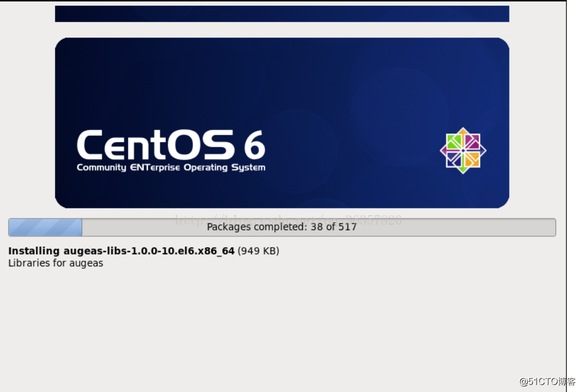Click 'Installing augeas-libs-1.0.0-10.el6.x86_64' text
This screenshot has width=581, height=392.
tap(122, 251)
